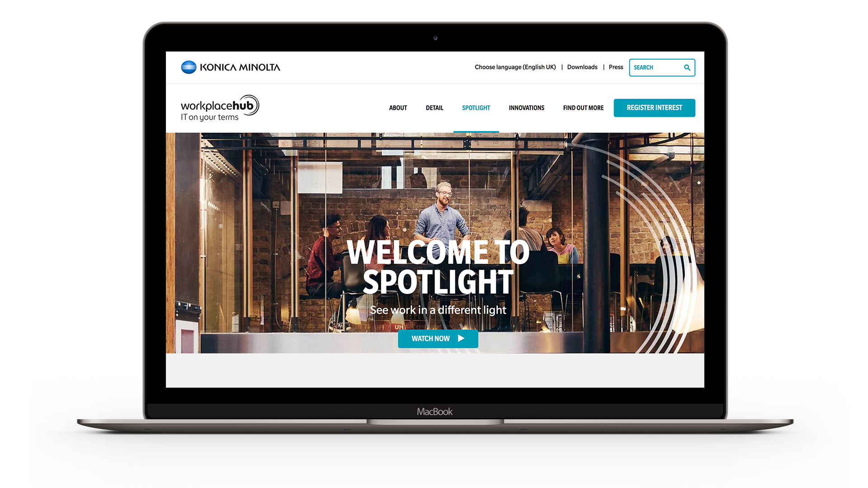Image resolution: width=868 pixels, height=488 pixels.
Task: Click the Konica Minolta logo icon
Action: coord(183,67)
